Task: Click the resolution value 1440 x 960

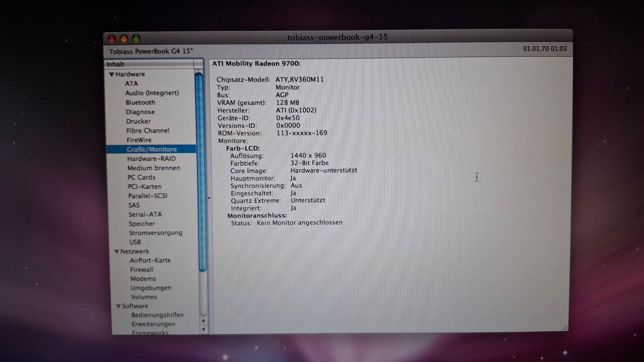Action: tap(308, 155)
